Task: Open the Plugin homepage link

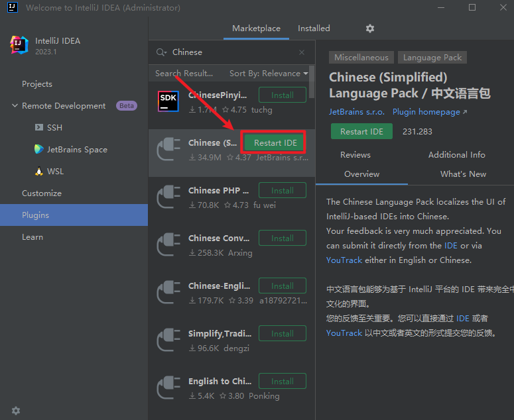Action: (x=430, y=112)
